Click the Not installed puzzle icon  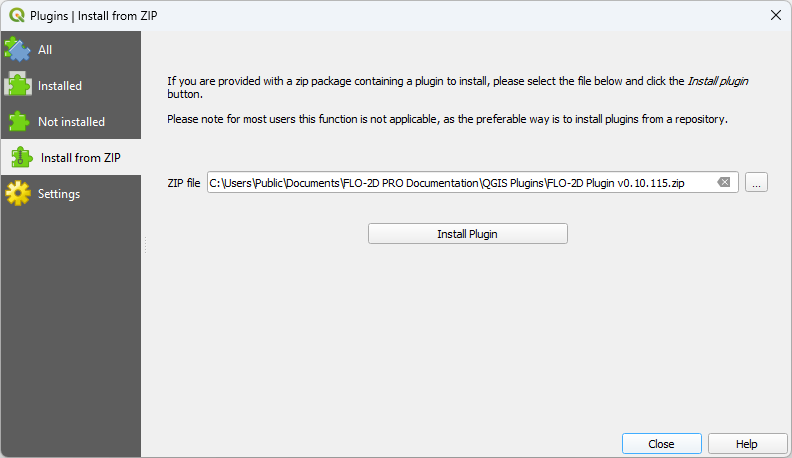(x=18, y=122)
